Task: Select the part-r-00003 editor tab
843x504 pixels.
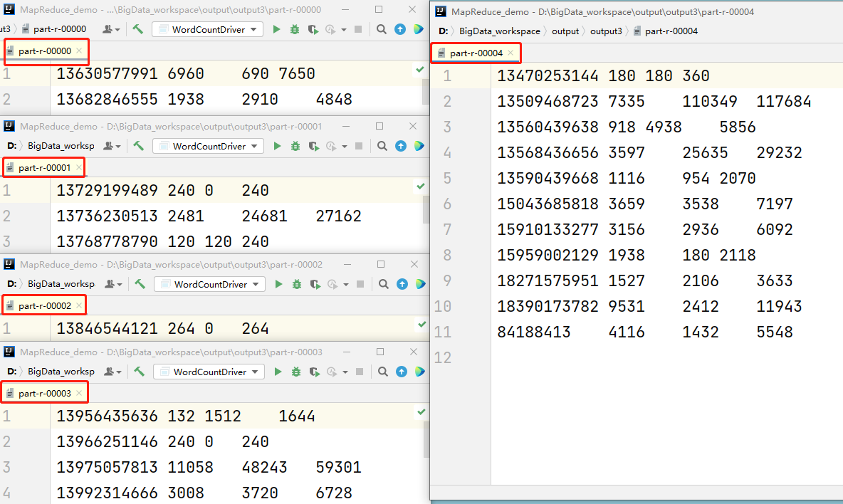Action: 44,394
